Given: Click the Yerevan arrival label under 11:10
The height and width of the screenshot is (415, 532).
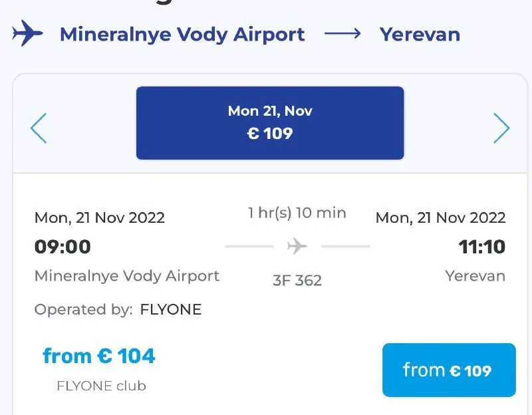Looking at the screenshot, I should 475,275.
